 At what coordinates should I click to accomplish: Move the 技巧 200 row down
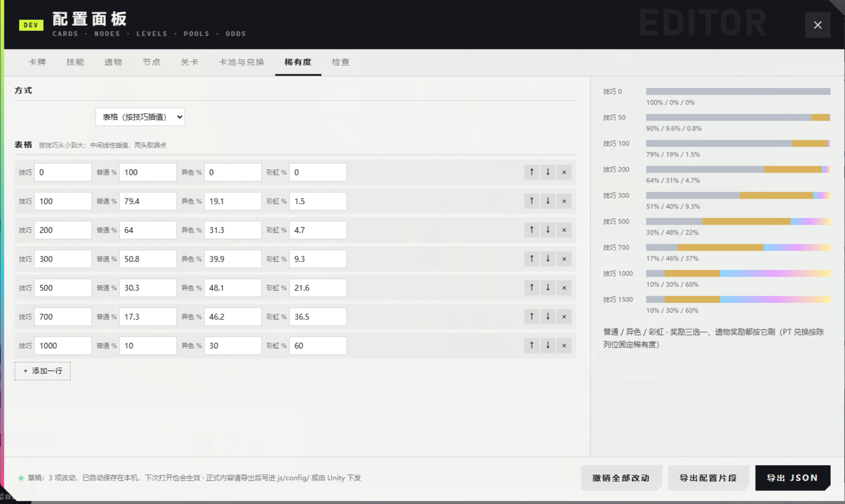tap(548, 230)
